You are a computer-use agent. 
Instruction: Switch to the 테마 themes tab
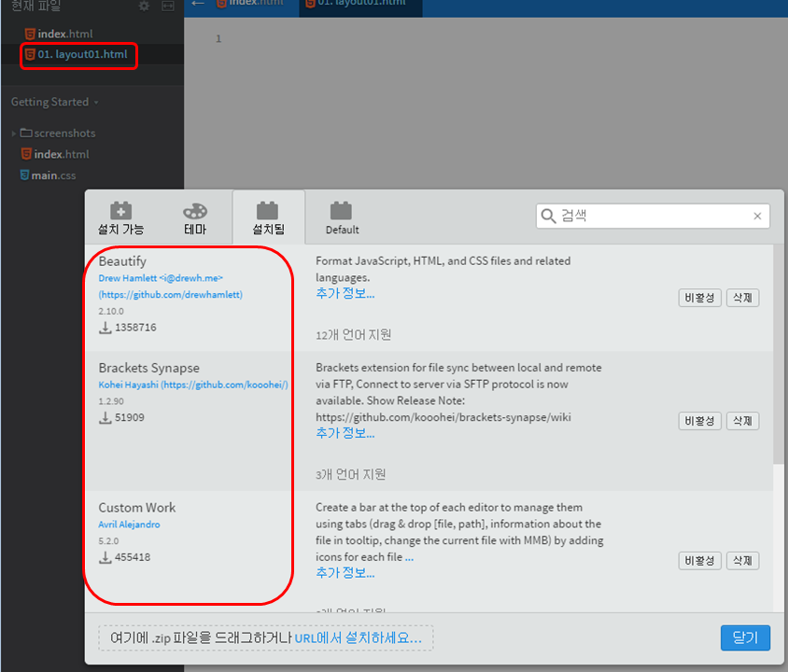195,218
